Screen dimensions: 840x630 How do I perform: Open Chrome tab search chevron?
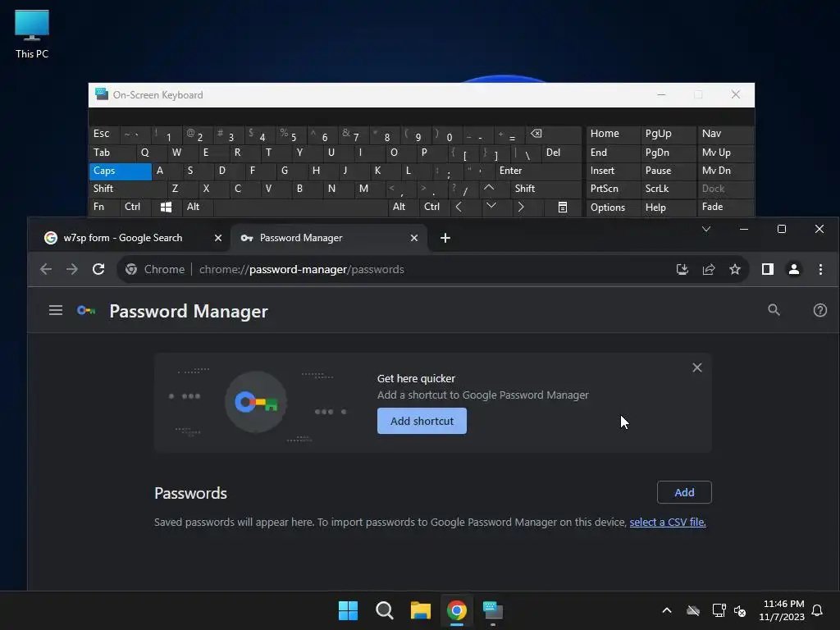tap(706, 229)
